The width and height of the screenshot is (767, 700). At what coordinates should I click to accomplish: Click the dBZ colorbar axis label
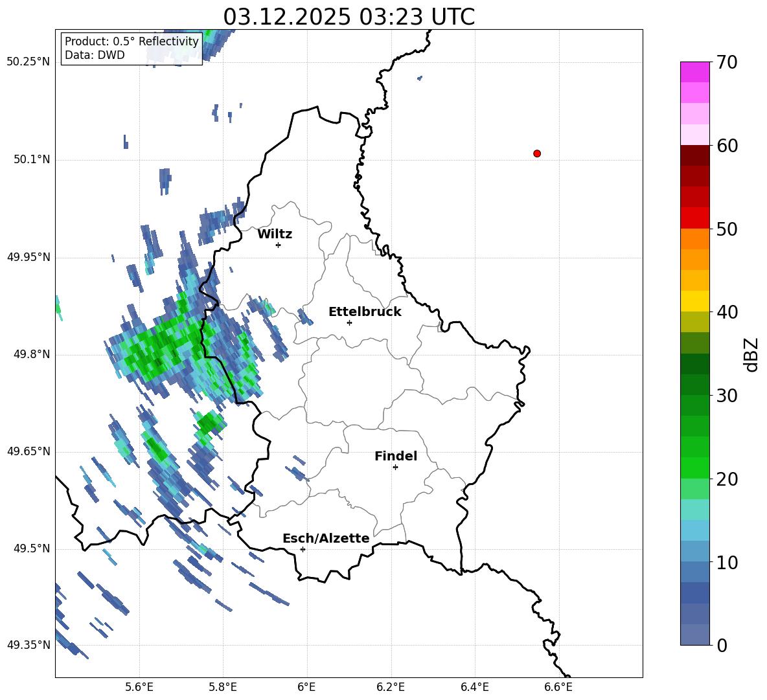(x=751, y=354)
